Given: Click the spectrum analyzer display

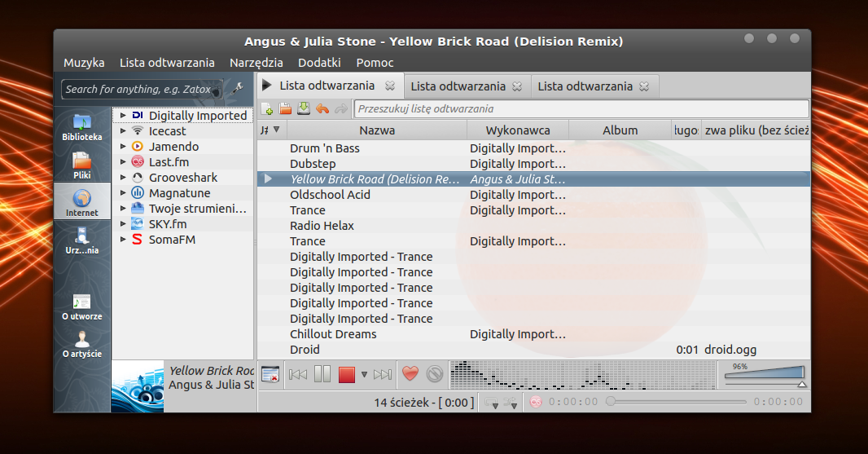Looking at the screenshot, I should (583, 375).
